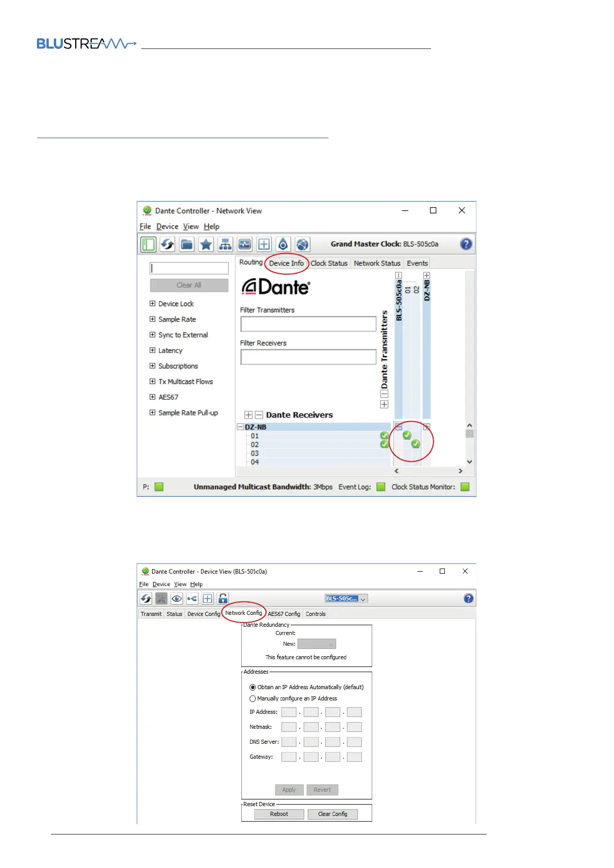614x868 pixels.
Task: Click the Clear Config button
Action: (x=333, y=814)
